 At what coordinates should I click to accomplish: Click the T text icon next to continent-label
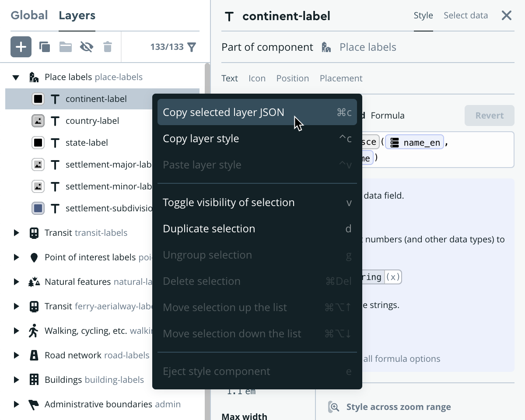(x=55, y=99)
